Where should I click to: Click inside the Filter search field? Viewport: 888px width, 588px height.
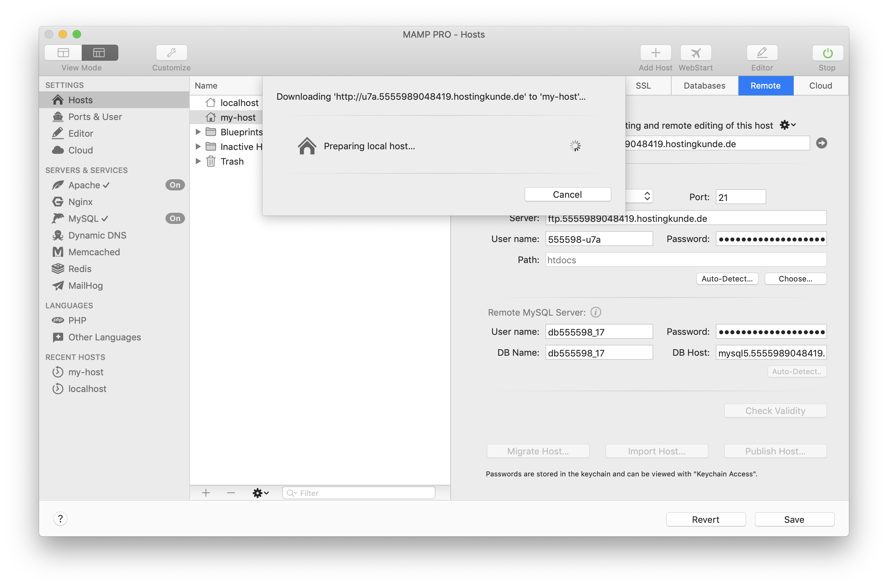(x=358, y=493)
